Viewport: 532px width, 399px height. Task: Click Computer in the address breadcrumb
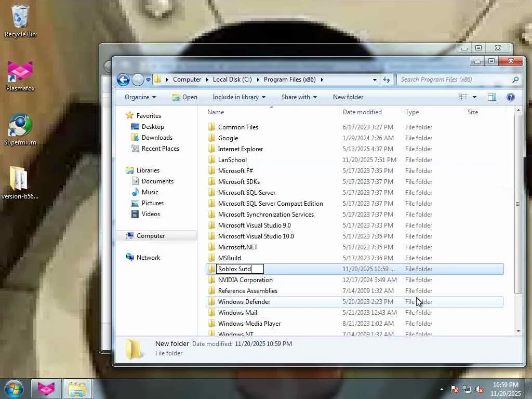(187, 79)
